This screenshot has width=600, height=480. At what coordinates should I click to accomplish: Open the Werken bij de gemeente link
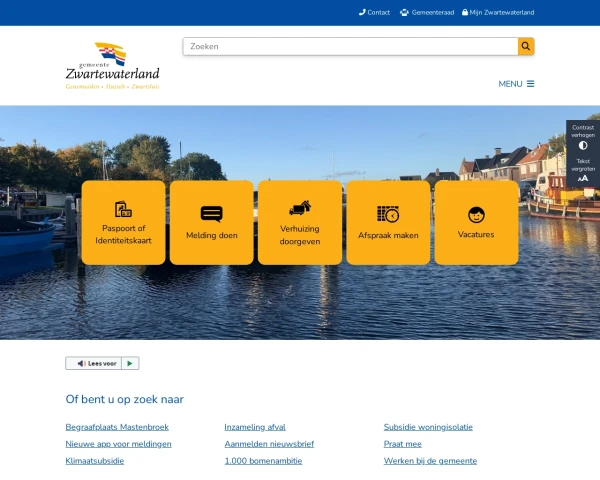point(430,461)
